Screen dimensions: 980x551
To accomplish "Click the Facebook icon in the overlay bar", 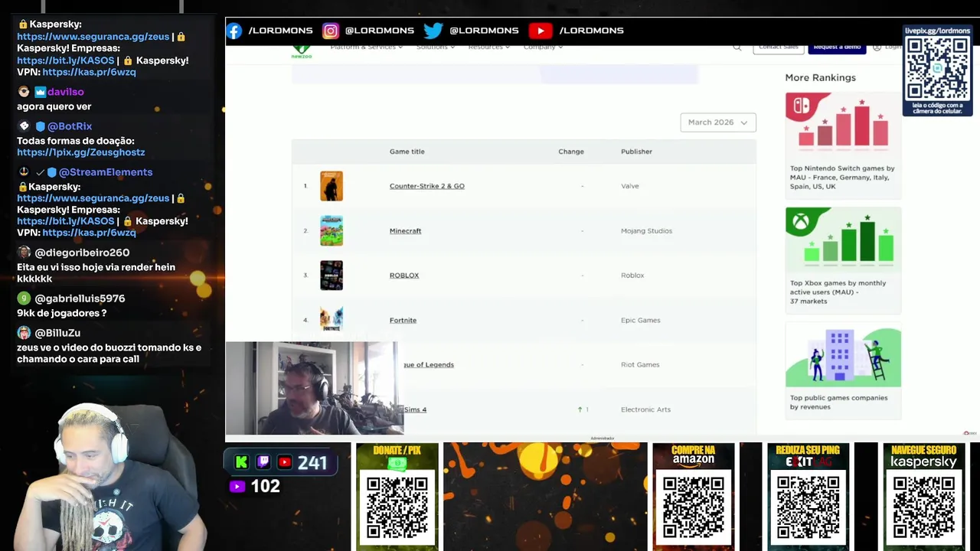I will coord(234,31).
